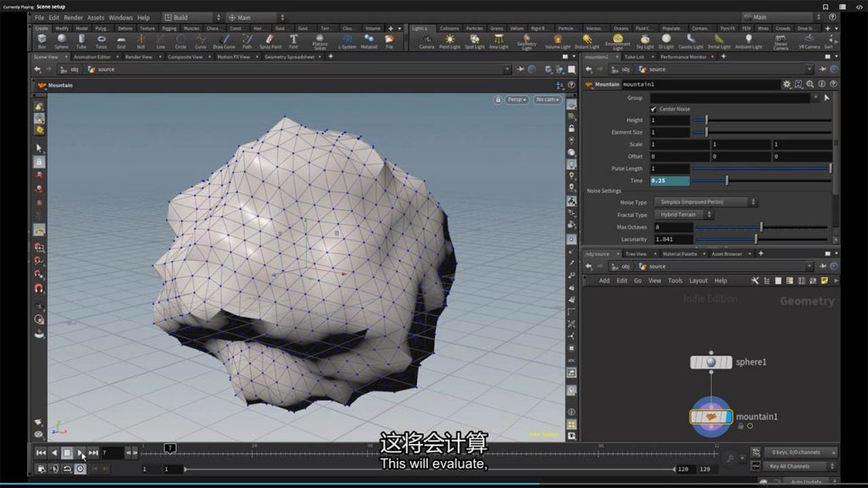Switch to the Material Palette tab
Viewport: 868px width, 488px height.
click(680, 254)
